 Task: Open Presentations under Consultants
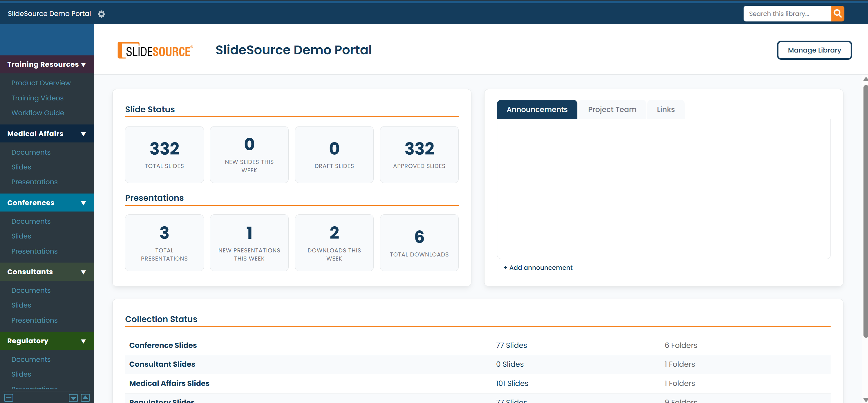pyautogui.click(x=34, y=320)
